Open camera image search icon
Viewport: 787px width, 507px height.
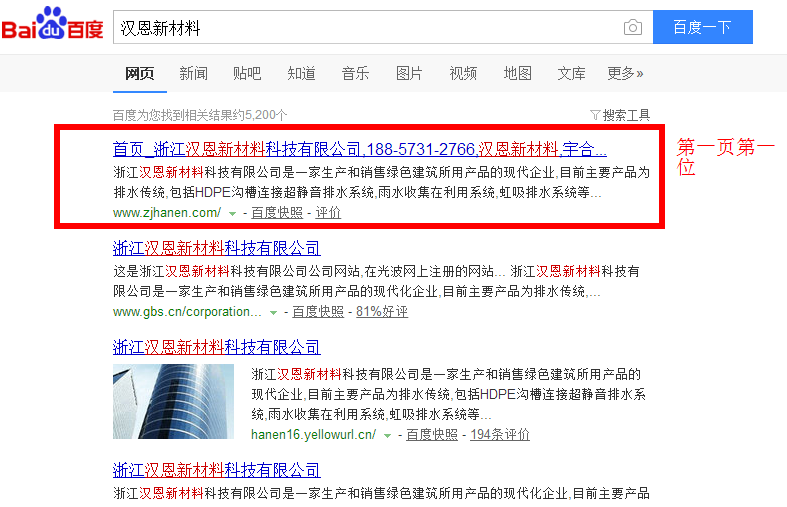[632, 27]
